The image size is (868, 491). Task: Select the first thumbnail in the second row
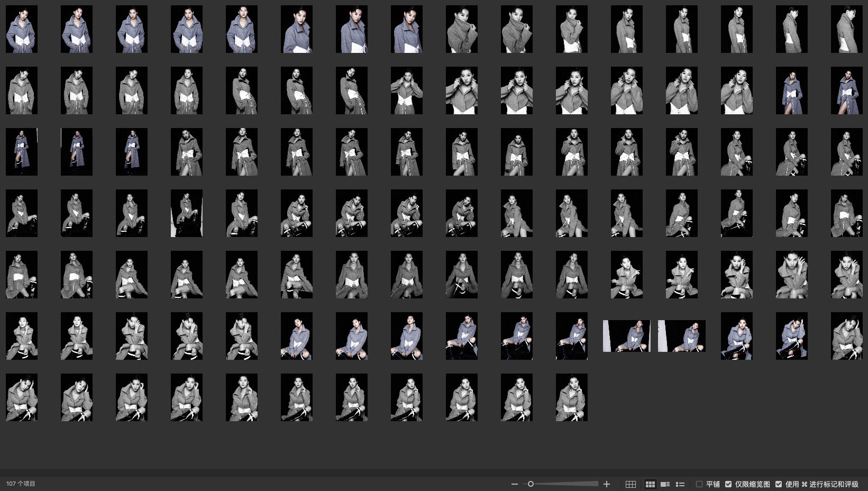coord(22,90)
